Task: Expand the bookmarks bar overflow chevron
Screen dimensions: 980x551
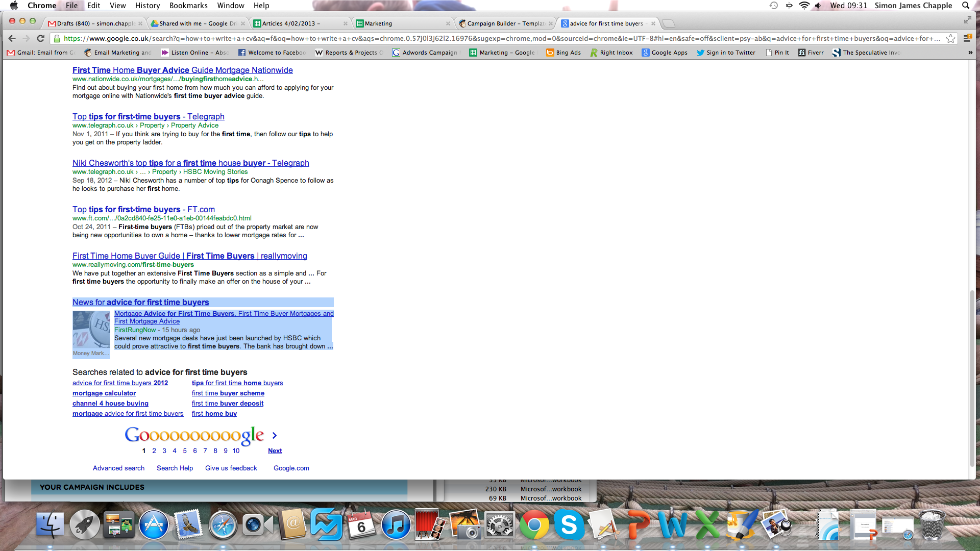Action: [x=970, y=53]
